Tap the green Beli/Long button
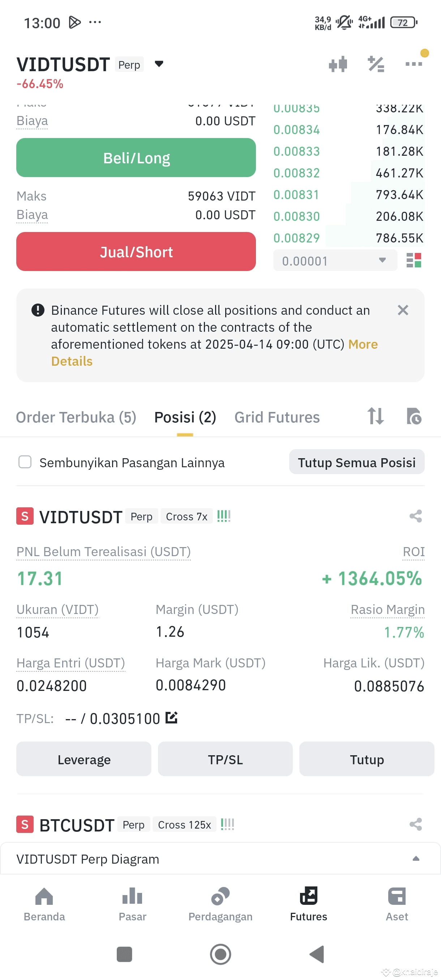 click(x=136, y=158)
